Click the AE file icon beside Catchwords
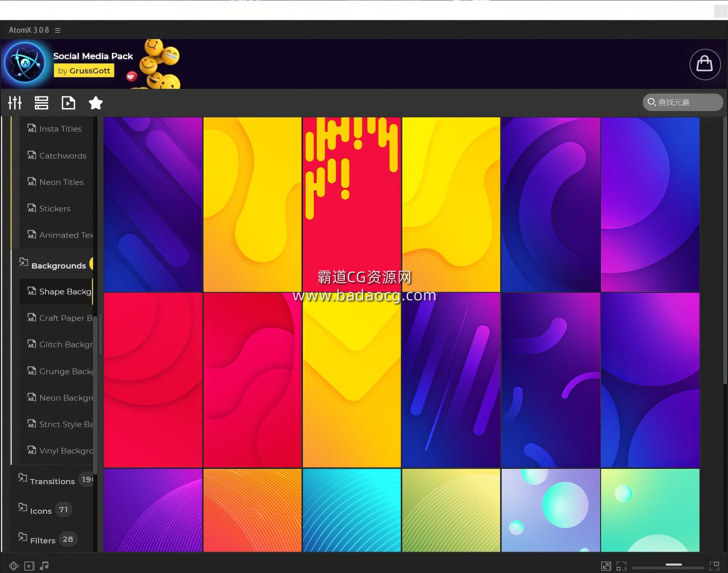Screen dimensions: 728x573 pos(32,155)
